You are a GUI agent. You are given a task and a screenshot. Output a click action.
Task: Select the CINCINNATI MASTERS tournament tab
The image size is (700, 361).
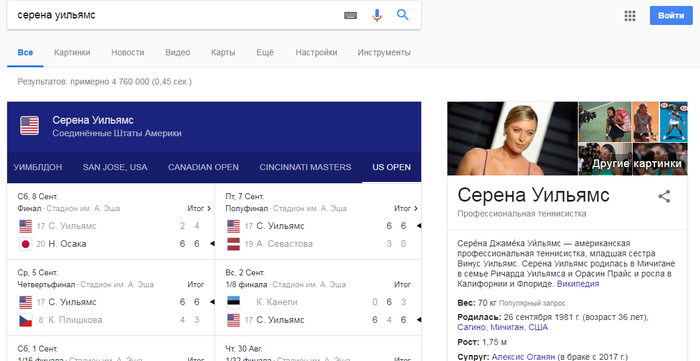point(305,167)
